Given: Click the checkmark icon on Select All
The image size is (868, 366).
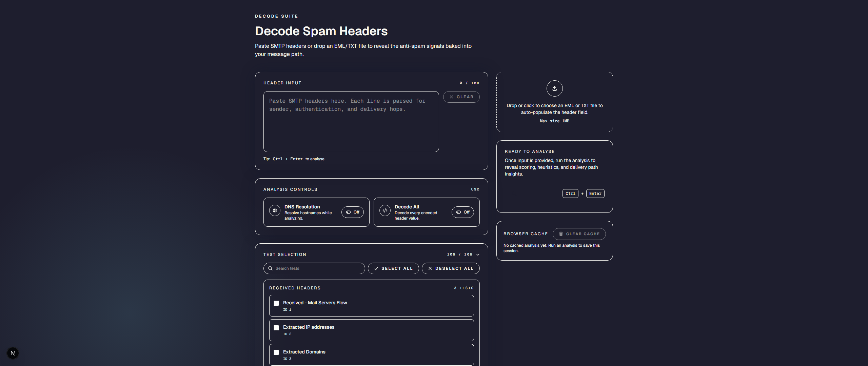Looking at the screenshot, I should (x=376, y=268).
